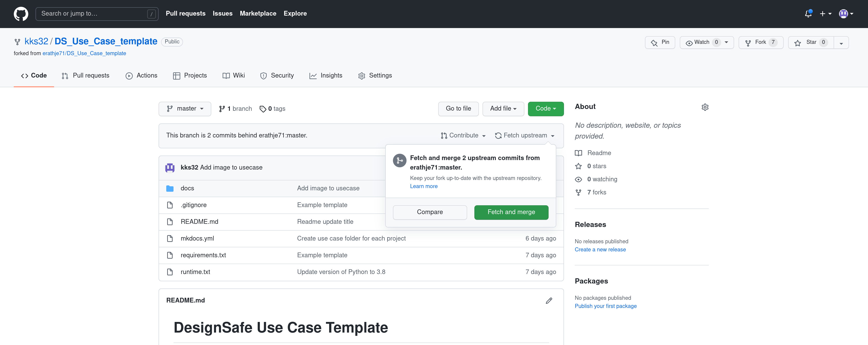
Task: Open the Insights tab
Action: pyautogui.click(x=326, y=76)
